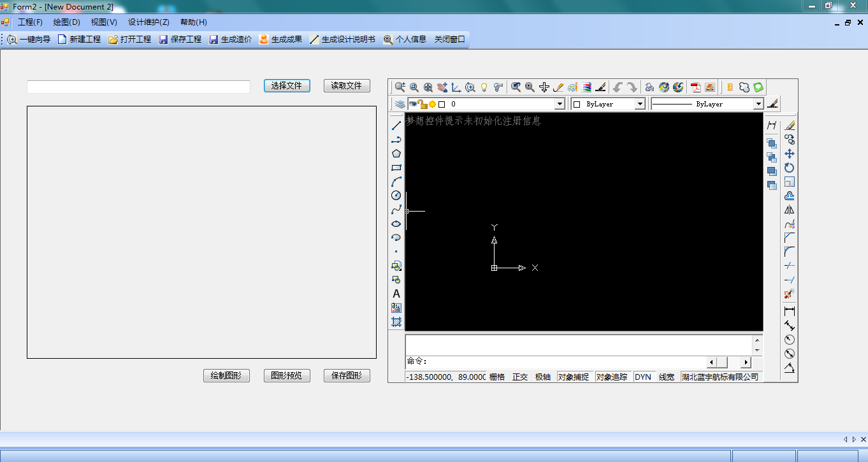This screenshot has width=868, height=462.
Task: Select the Circle drawing tool
Action: click(396, 196)
